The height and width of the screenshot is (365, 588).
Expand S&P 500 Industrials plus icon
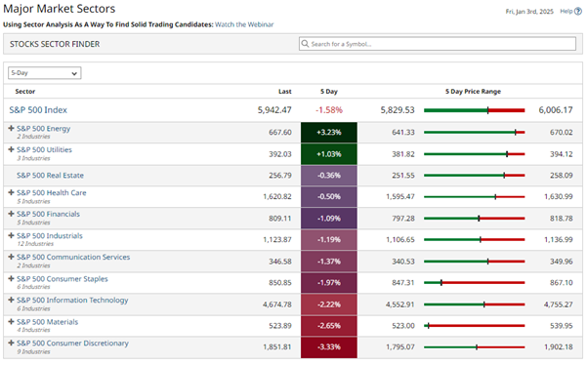tap(12, 236)
